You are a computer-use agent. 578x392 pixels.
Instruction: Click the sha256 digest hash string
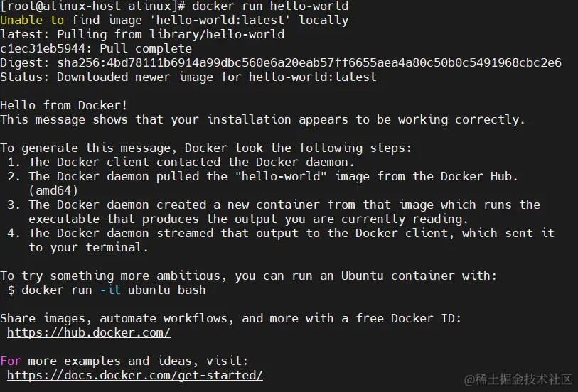click(x=309, y=63)
